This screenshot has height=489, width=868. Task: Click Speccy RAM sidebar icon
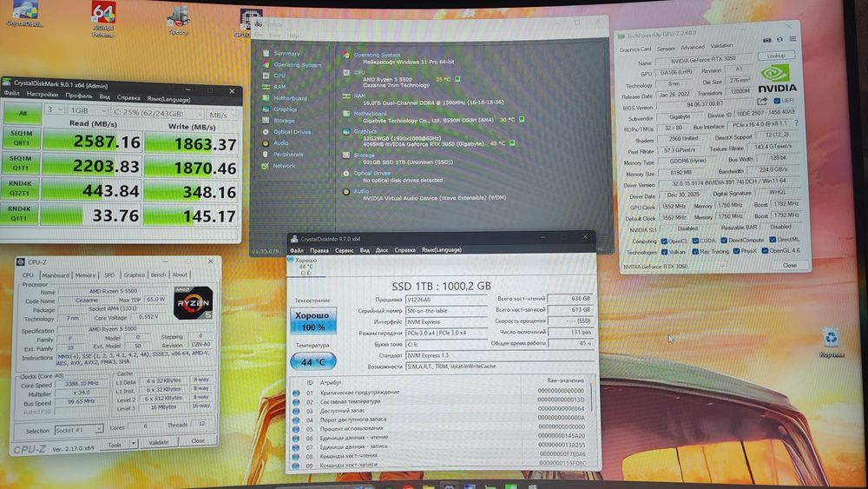click(x=266, y=87)
